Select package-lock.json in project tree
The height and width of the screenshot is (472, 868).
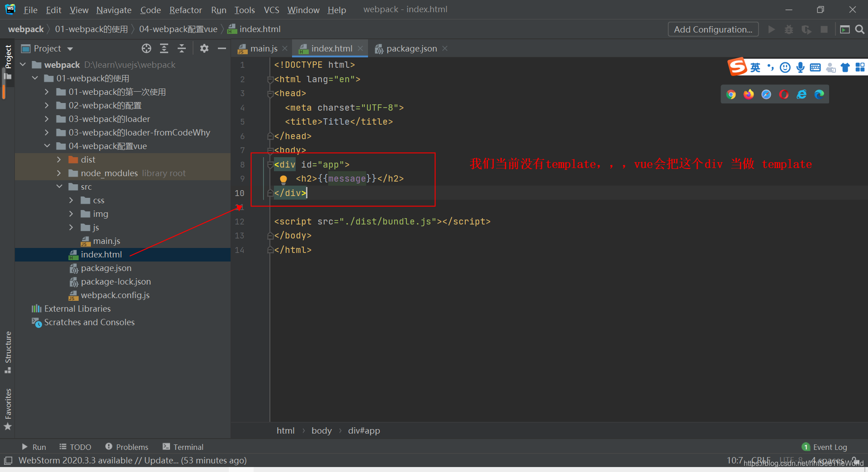(116, 281)
